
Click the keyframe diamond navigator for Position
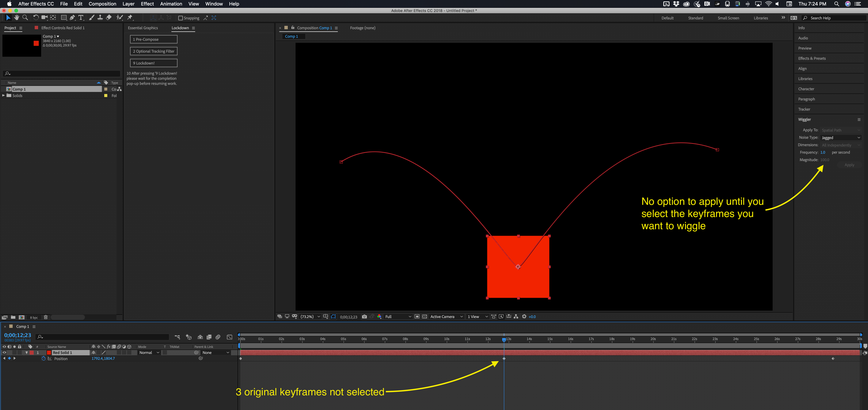coord(9,358)
